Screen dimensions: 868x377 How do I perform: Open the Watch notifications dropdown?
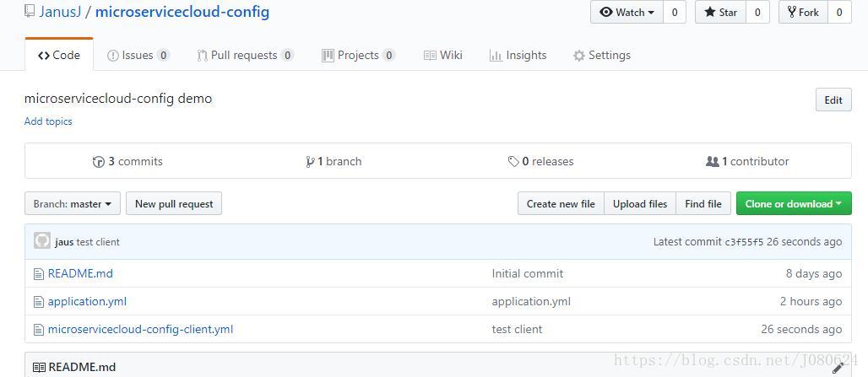[627, 12]
